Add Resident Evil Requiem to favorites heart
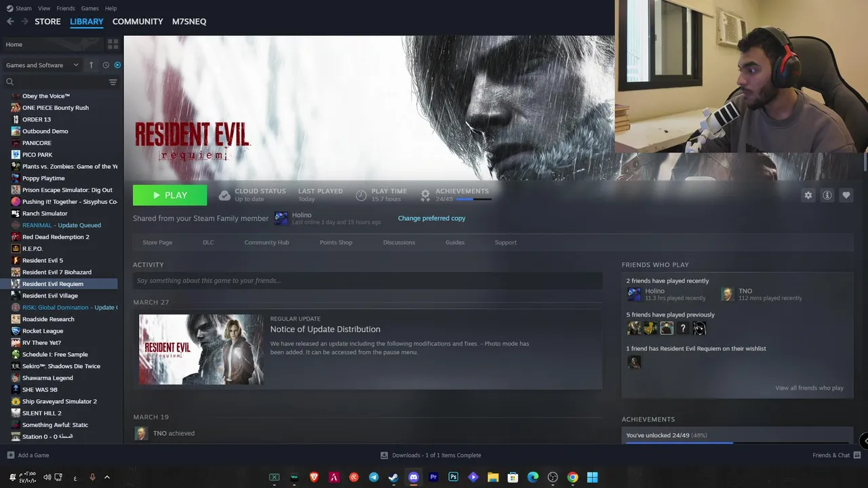This screenshot has width=868, height=488. coord(846,195)
